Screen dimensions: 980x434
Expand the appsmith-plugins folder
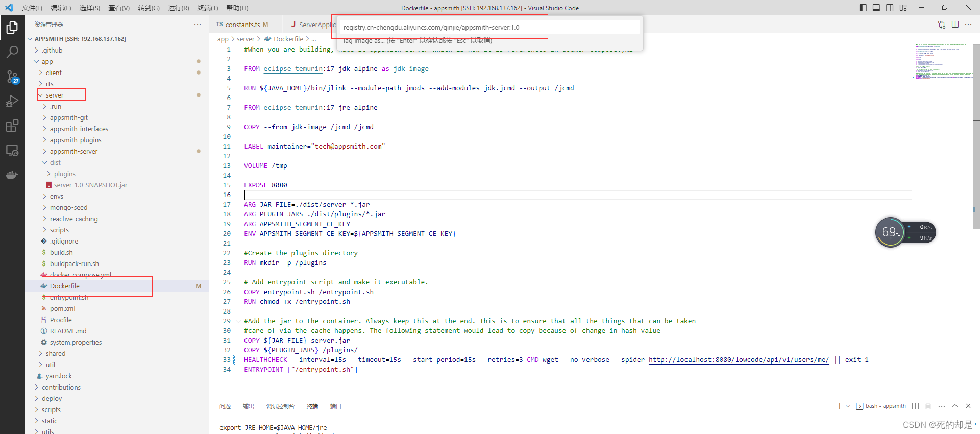pyautogui.click(x=117, y=140)
